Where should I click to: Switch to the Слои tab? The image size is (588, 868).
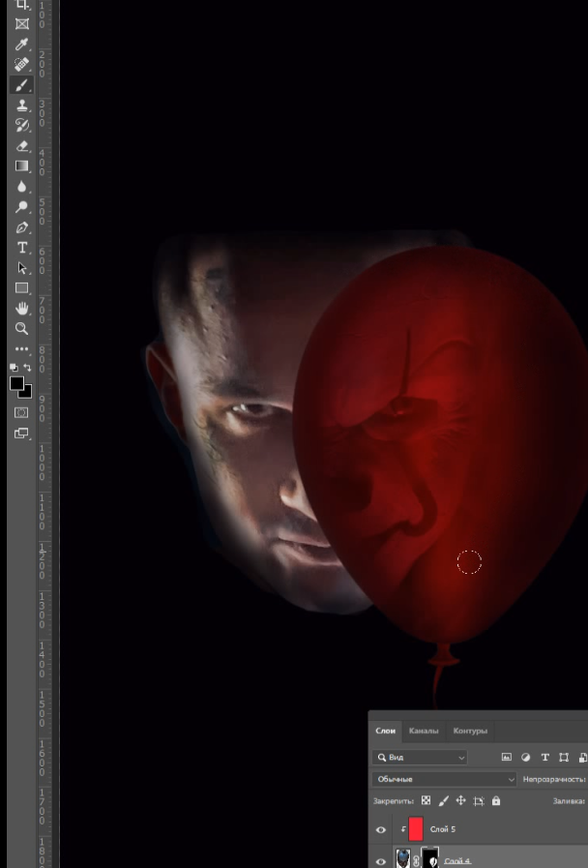point(386,731)
